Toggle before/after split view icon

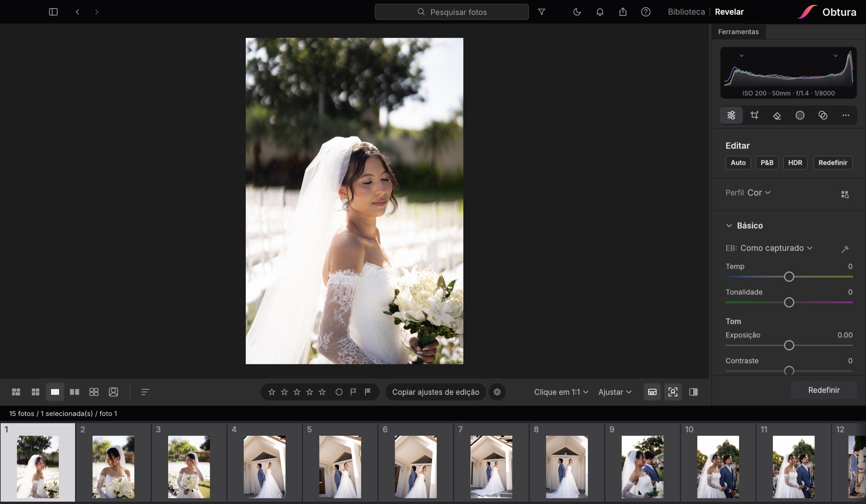click(x=694, y=392)
